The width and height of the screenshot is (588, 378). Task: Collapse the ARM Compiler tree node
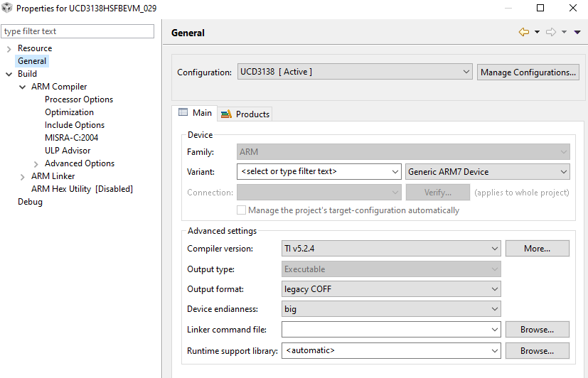pyautogui.click(x=22, y=87)
